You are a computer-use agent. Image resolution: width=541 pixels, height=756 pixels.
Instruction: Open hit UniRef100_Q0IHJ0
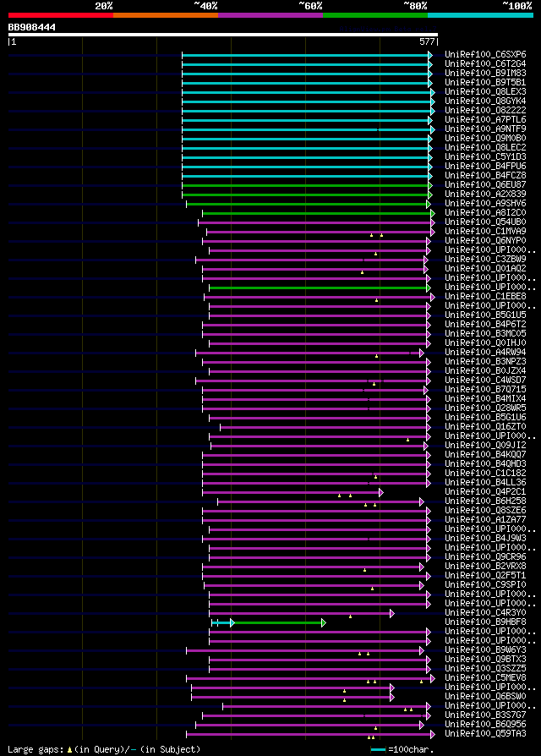tap(485, 342)
